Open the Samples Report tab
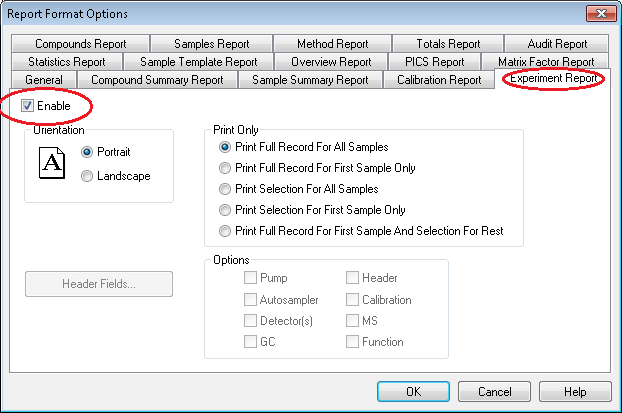 (x=211, y=44)
